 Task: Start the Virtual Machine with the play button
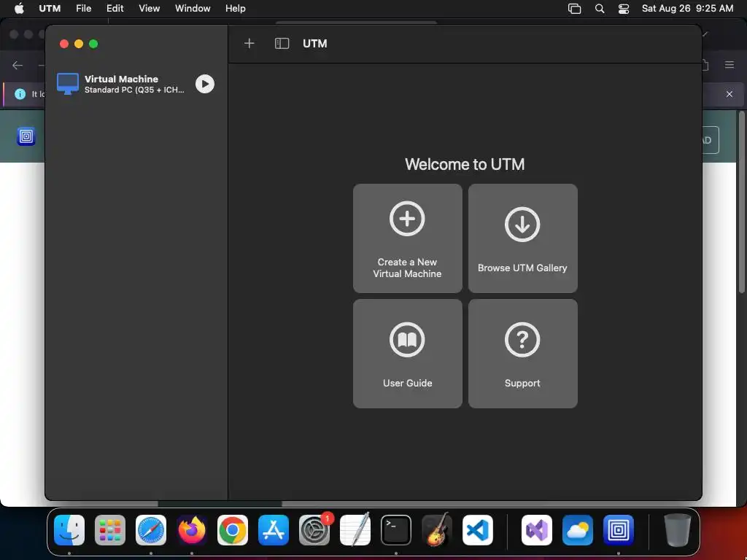[205, 85]
